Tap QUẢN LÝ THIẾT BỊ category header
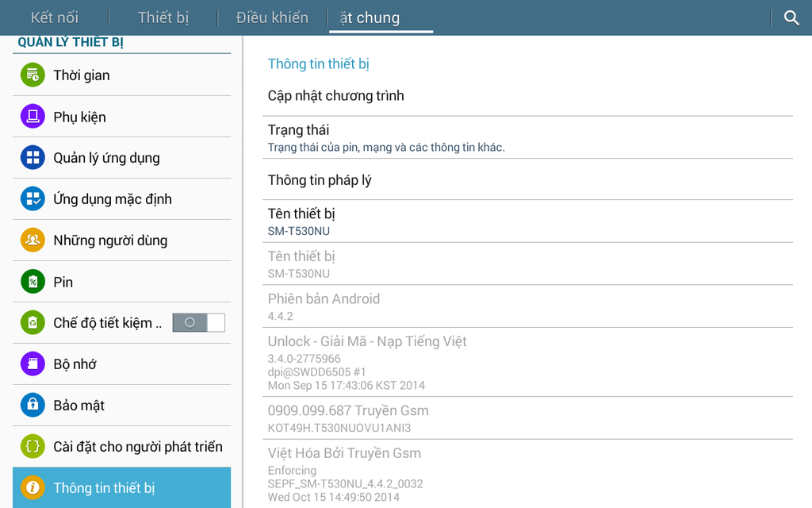 (x=71, y=42)
